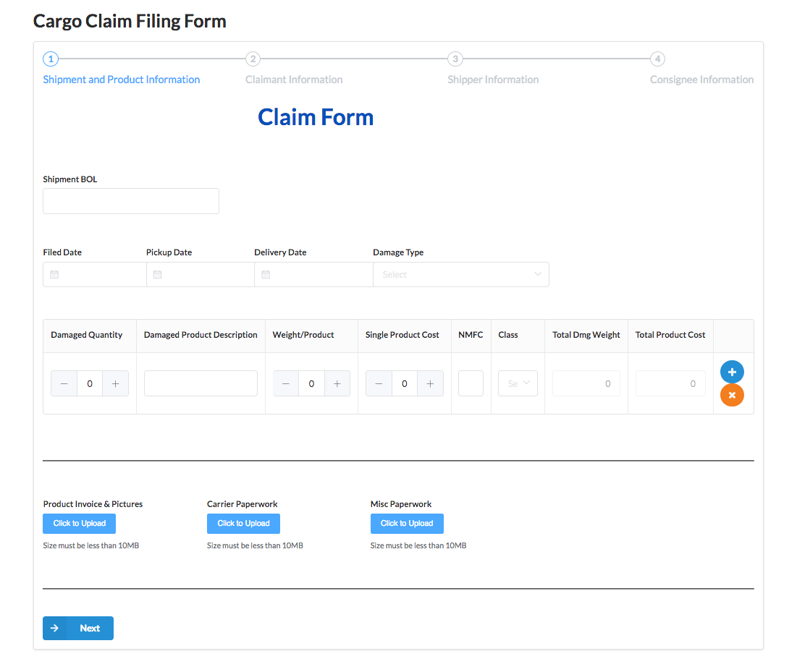The height and width of the screenshot is (672, 797).
Task: Click the Shipment BOL input field
Action: click(130, 200)
